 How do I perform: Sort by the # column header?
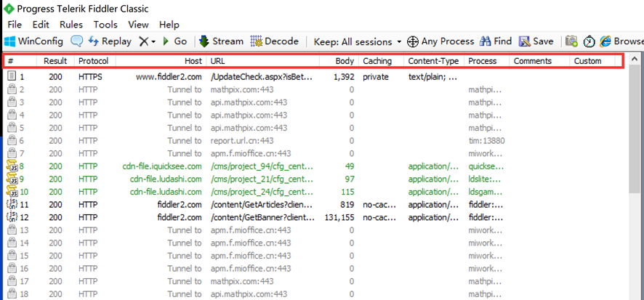point(20,61)
